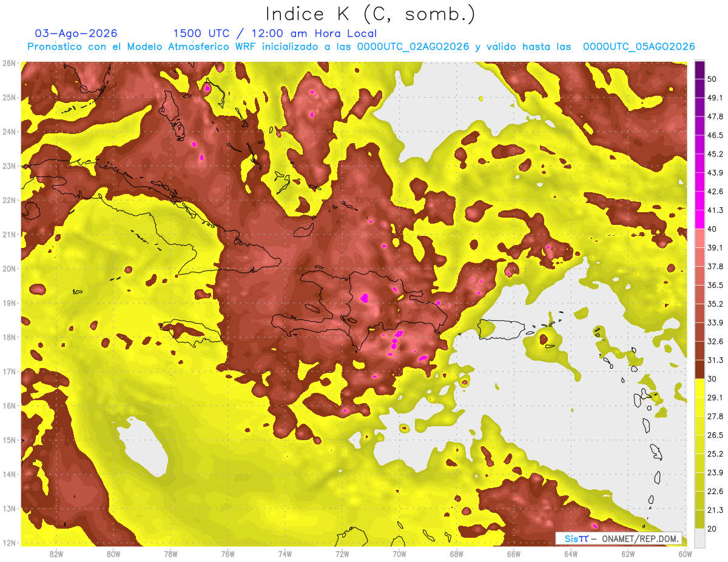Click the grey color band below the 20 label

click(699, 537)
